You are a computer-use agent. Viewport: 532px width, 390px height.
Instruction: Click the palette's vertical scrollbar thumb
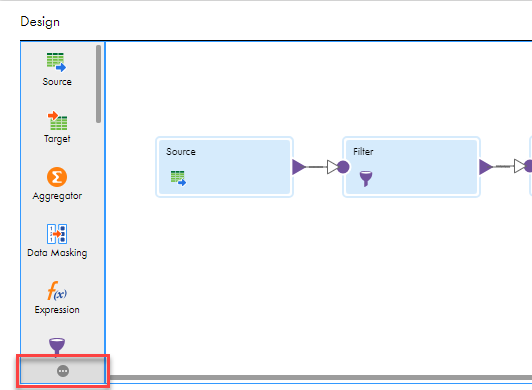(98, 84)
